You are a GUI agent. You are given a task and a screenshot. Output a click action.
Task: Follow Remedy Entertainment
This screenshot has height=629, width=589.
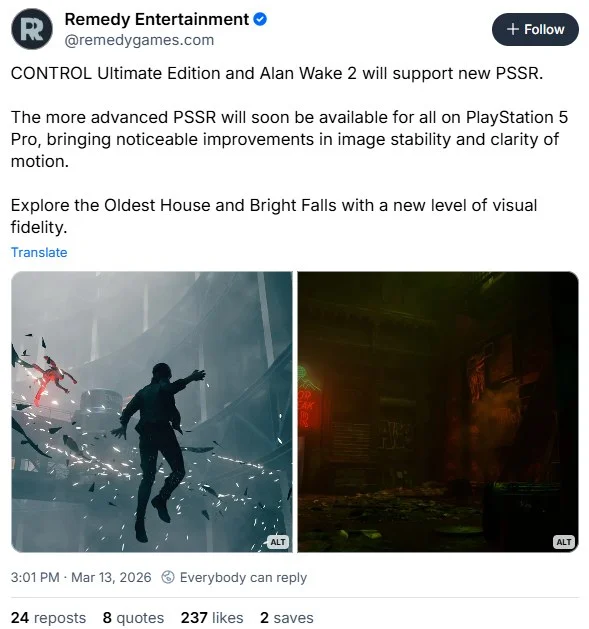(x=535, y=29)
